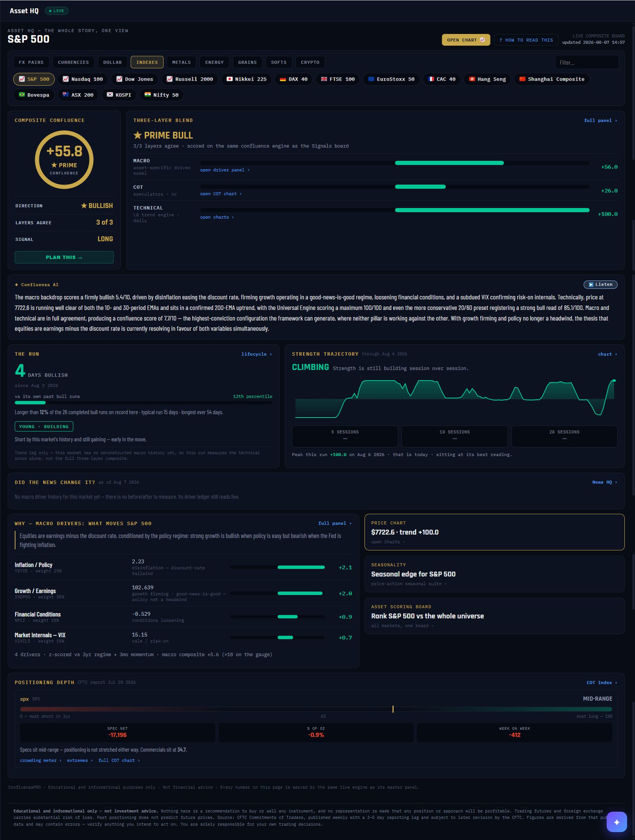Click the Spec Net -17,196 value
Viewport: 635px width, 840px height.
tap(117, 735)
